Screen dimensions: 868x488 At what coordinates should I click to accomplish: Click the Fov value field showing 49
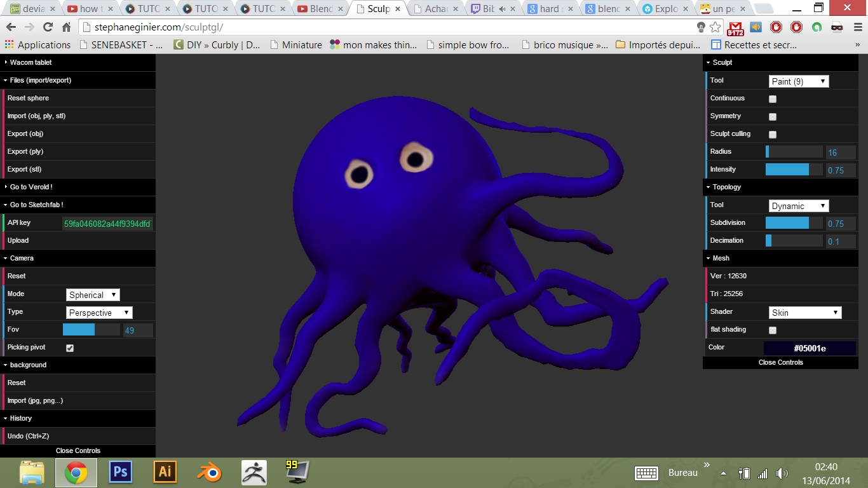point(138,330)
